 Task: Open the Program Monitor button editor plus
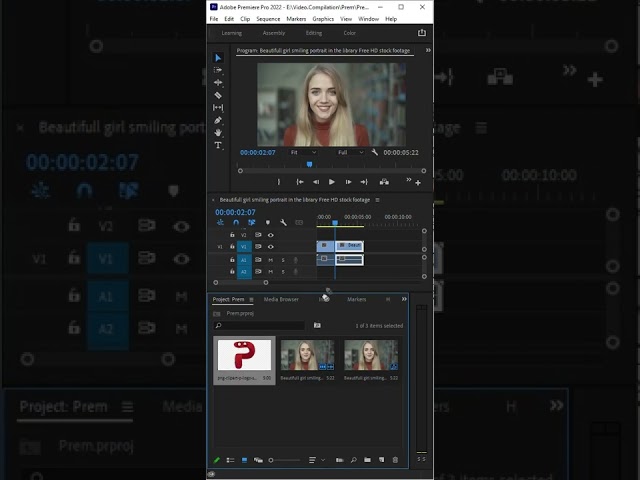point(418,183)
